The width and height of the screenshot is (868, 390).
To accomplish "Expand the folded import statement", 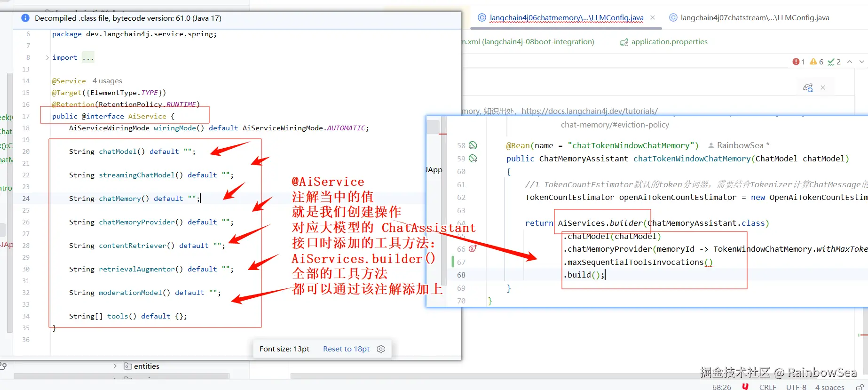I will point(47,57).
